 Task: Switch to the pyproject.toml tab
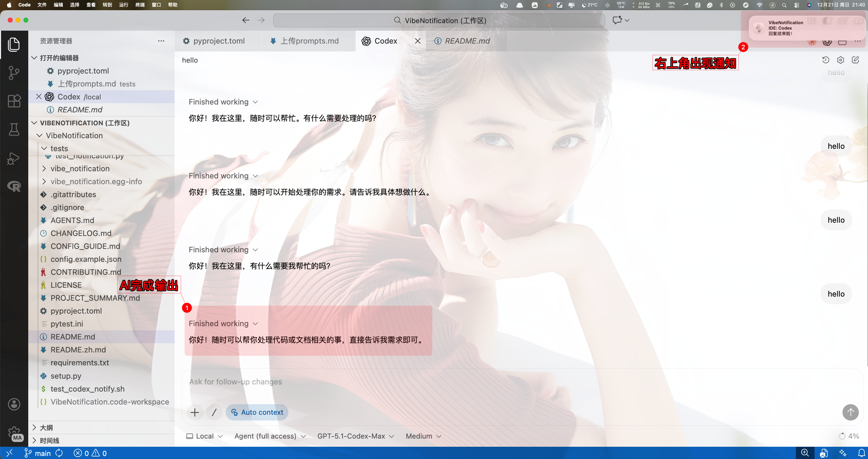(219, 41)
